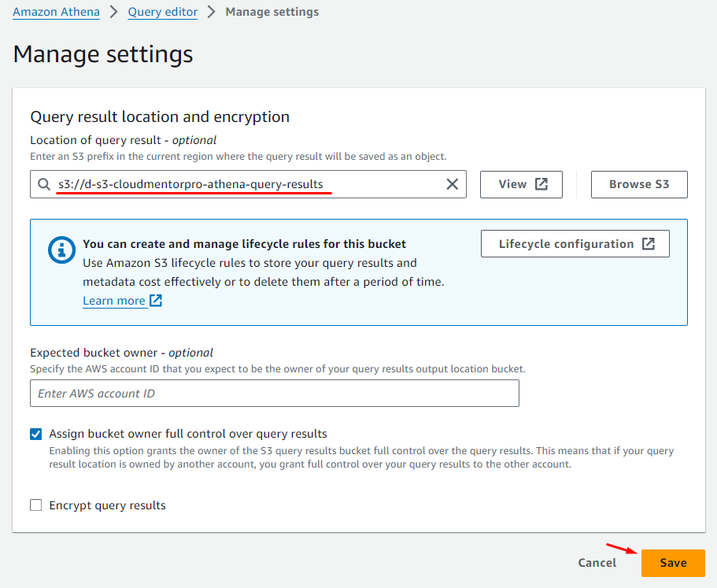Enable the Encrypt query results checkbox

coord(36,505)
